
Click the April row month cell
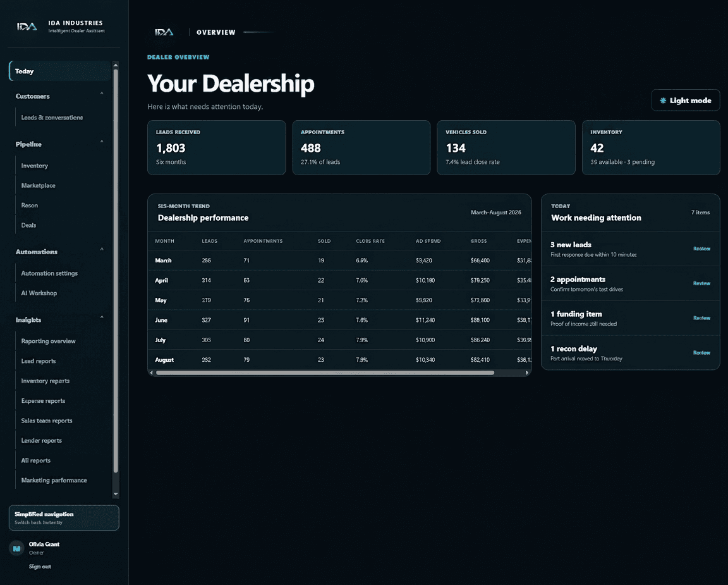pos(162,281)
